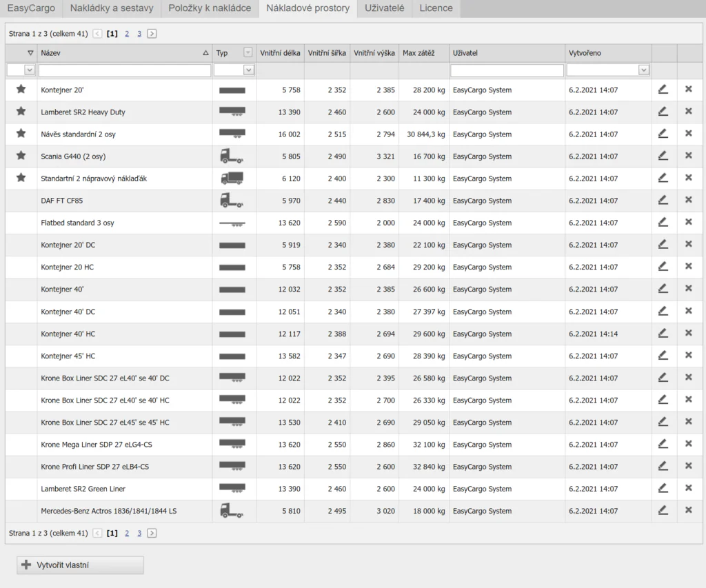Remove the Scania G440 (2 osy) entry

(x=689, y=155)
